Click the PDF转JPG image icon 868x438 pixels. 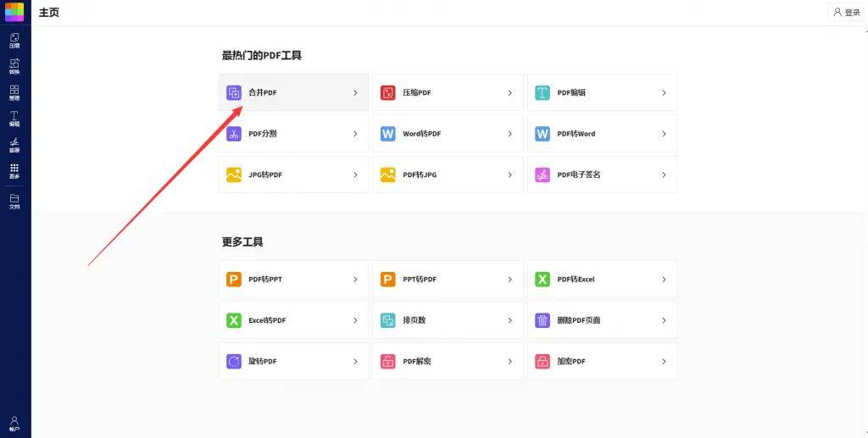(x=388, y=175)
